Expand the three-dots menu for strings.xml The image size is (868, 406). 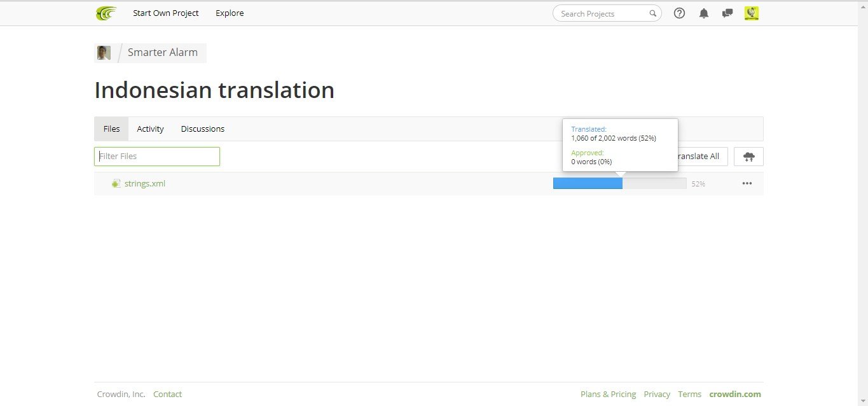pyautogui.click(x=747, y=183)
